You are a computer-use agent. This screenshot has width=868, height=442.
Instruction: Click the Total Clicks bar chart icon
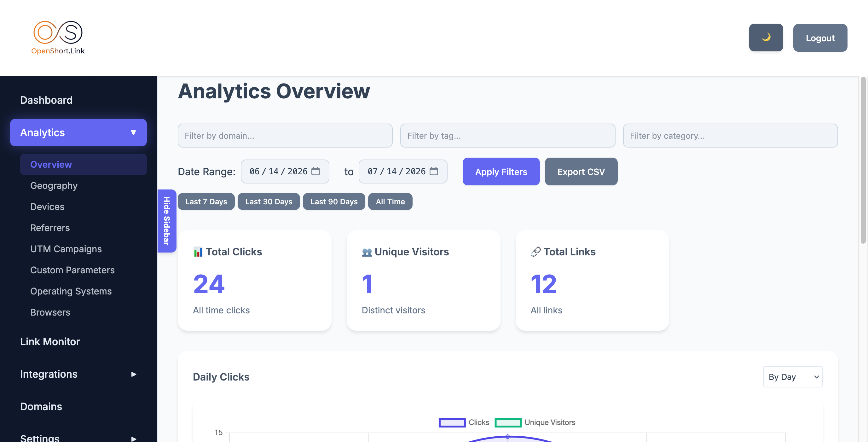(198, 252)
